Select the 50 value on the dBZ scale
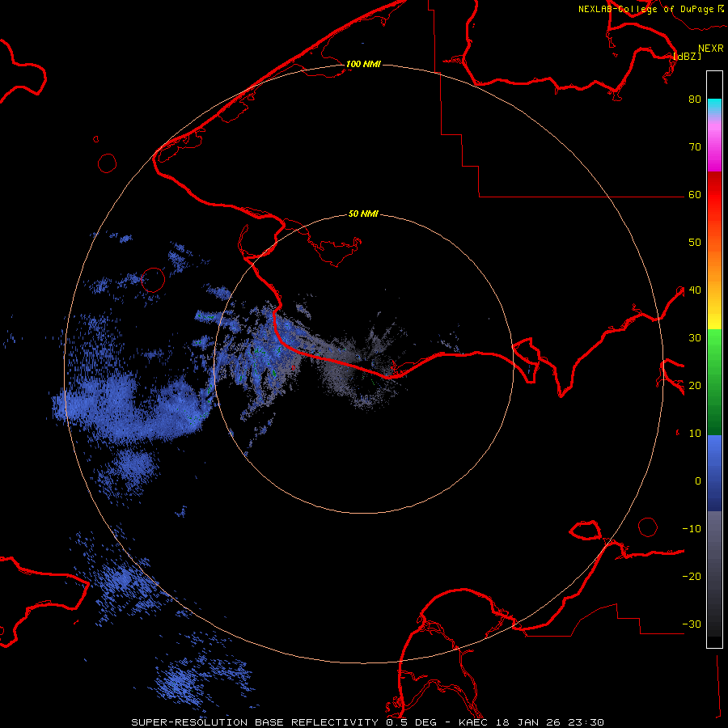This screenshot has width=728, height=728. (695, 243)
